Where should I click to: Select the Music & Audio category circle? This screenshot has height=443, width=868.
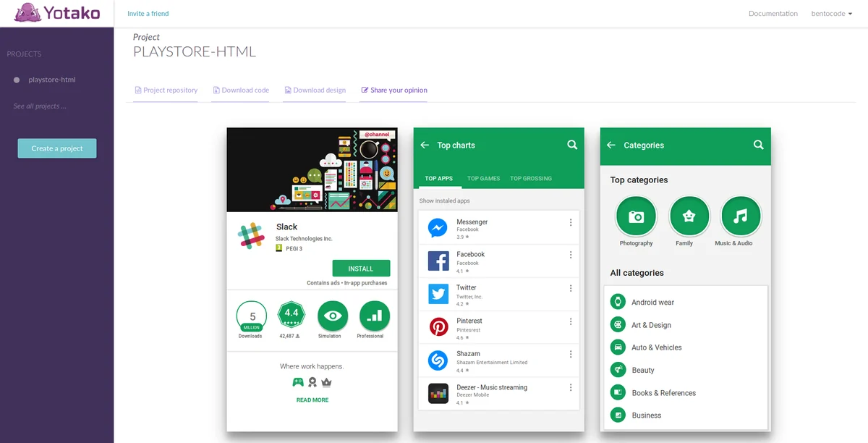click(x=741, y=216)
